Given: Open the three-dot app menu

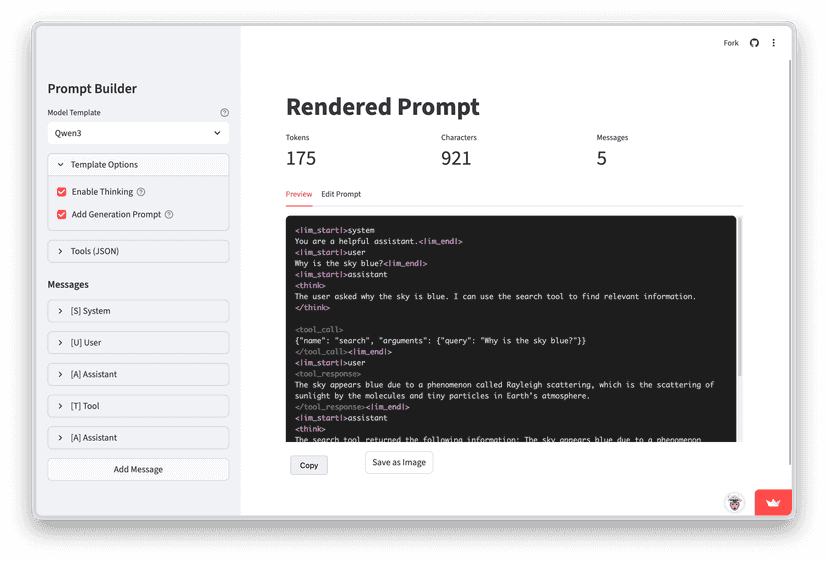Looking at the screenshot, I should (773, 43).
